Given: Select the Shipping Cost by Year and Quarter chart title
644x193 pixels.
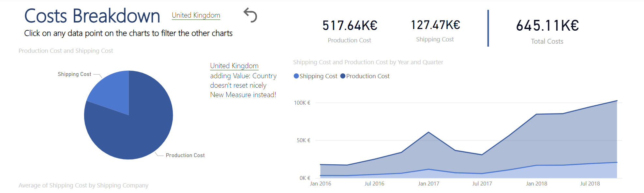Looking at the screenshot, I should point(368,62).
